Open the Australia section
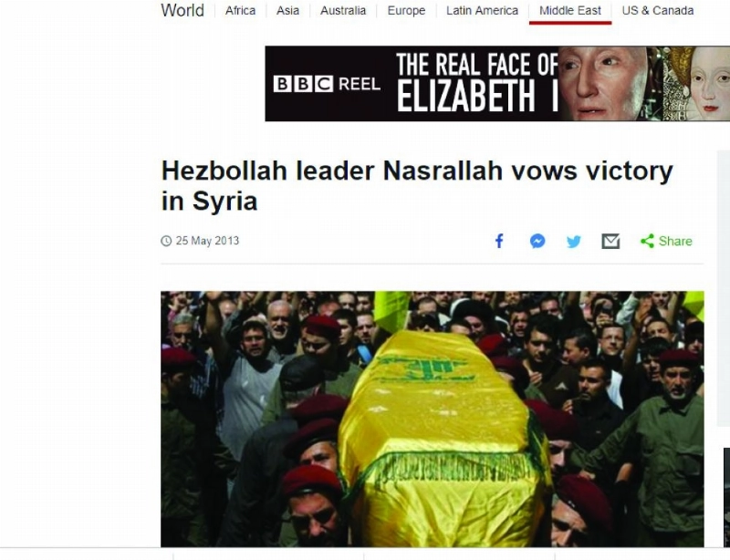Image resolution: width=730 pixels, height=560 pixels. (x=343, y=10)
